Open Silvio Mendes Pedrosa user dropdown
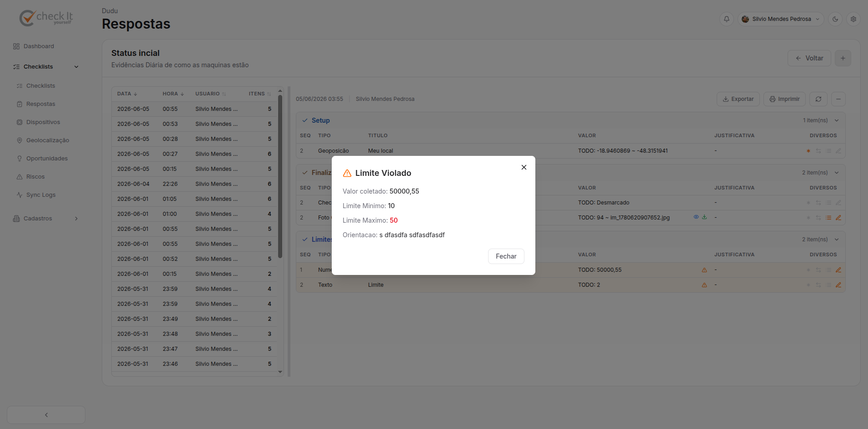This screenshot has width=868, height=429. 781,19
